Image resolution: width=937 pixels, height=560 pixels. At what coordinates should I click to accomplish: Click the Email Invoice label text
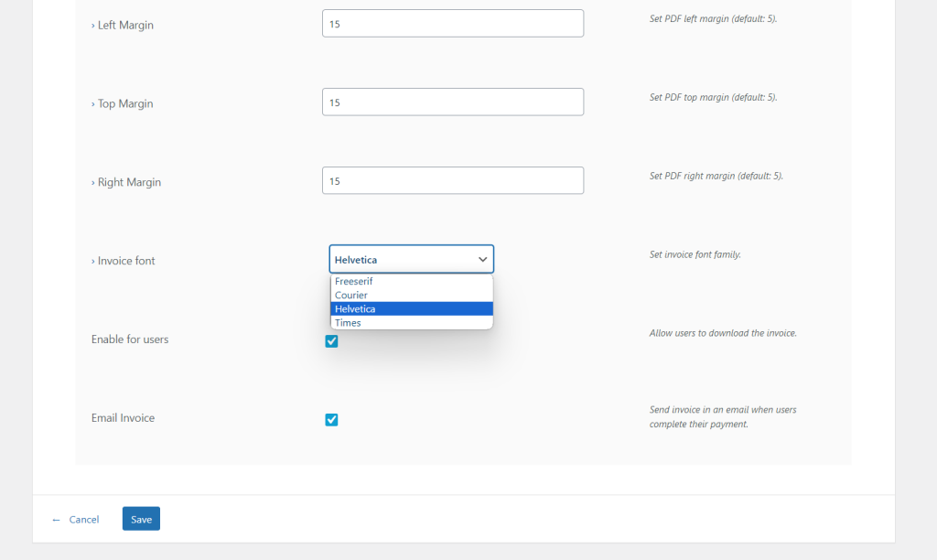(123, 418)
